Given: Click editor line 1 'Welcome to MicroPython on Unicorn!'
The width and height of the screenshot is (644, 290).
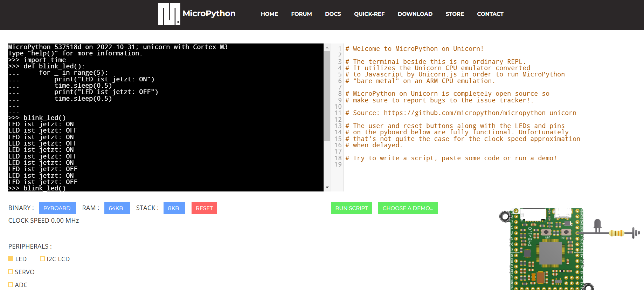Looking at the screenshot, I should [x=415, y=49].
